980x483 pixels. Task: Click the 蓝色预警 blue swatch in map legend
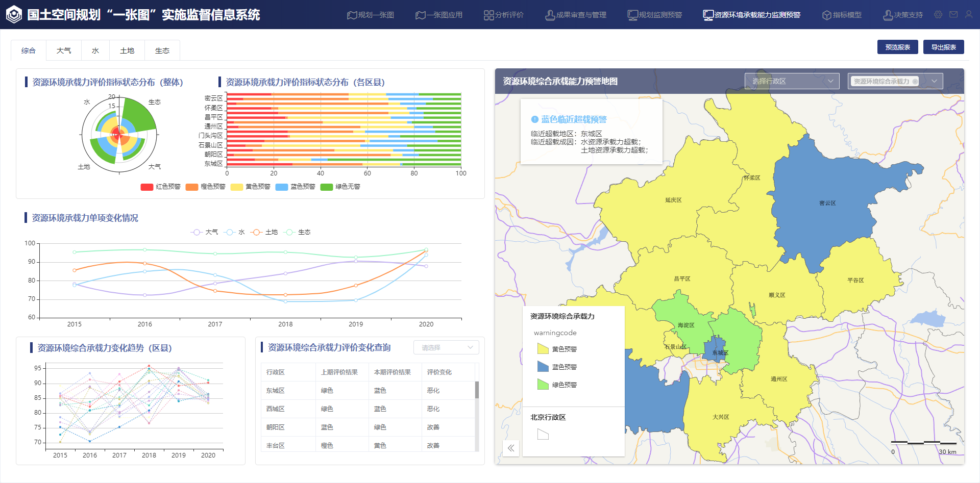543,367
